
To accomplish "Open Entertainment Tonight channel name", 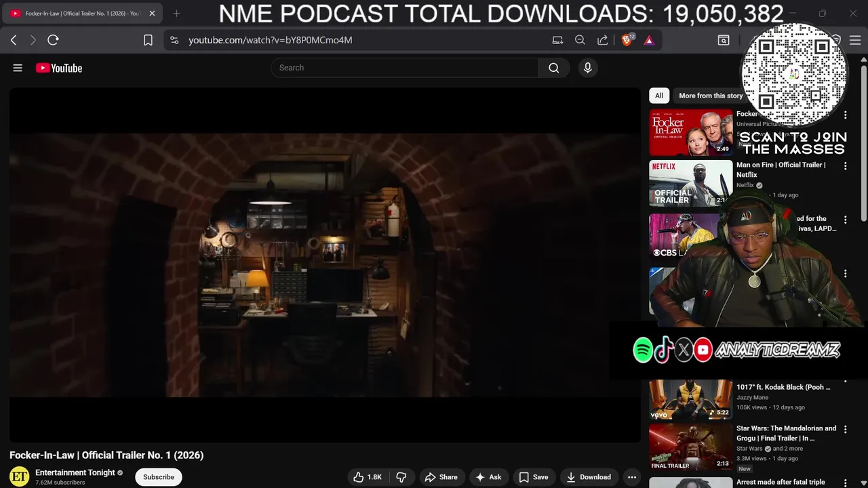I will 75,472.
